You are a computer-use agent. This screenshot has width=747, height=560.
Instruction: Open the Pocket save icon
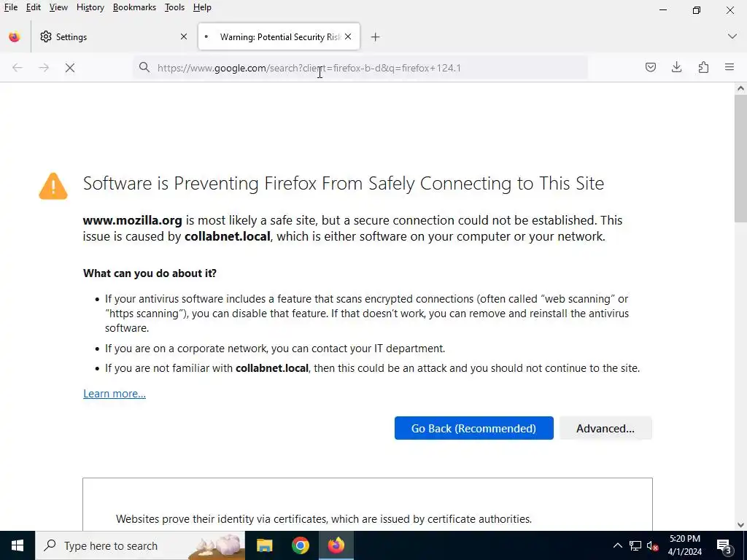(x=651, y=68)
